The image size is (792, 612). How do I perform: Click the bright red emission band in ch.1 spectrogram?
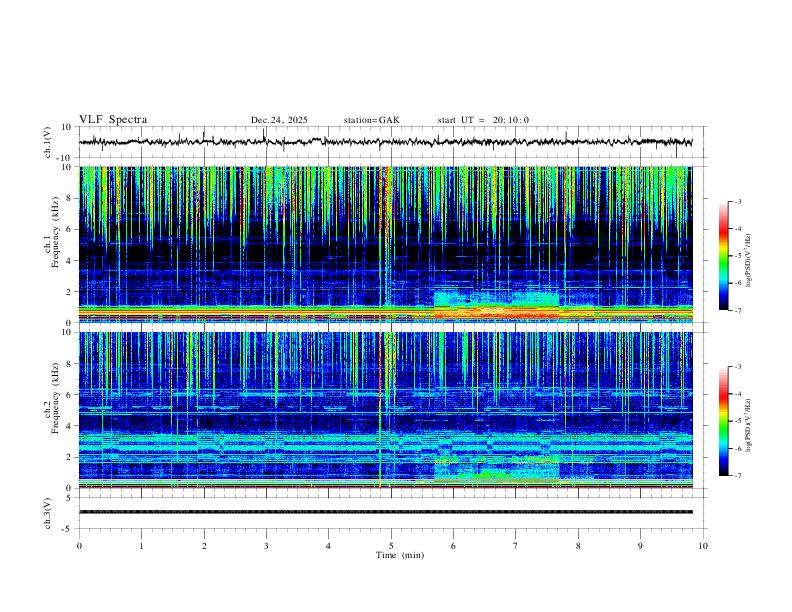498,313
